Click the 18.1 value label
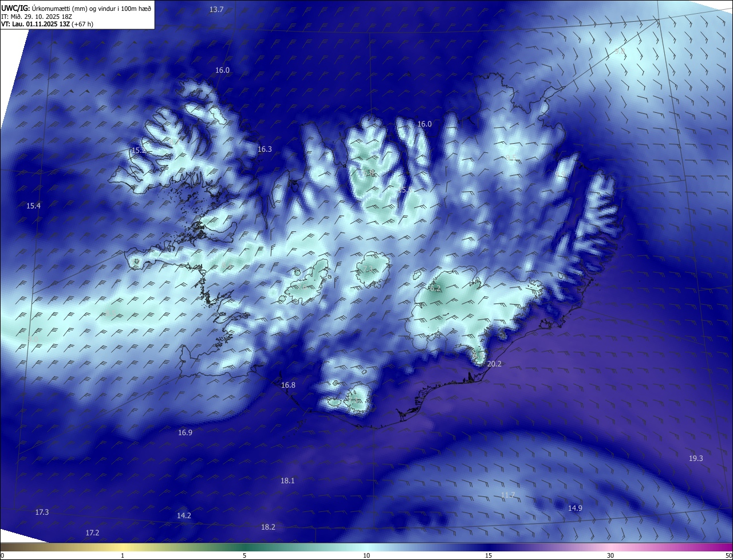733x560 pixels. tap(287, 480)
